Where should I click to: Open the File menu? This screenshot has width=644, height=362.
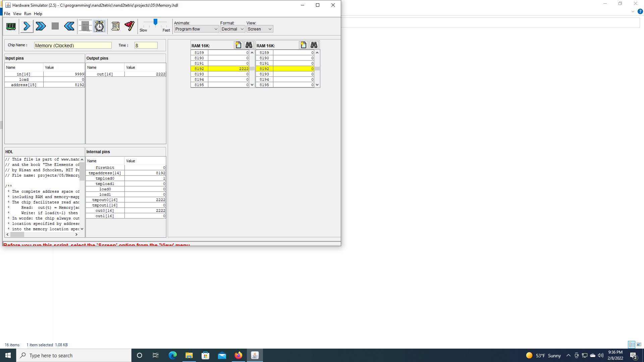point(7,14)
